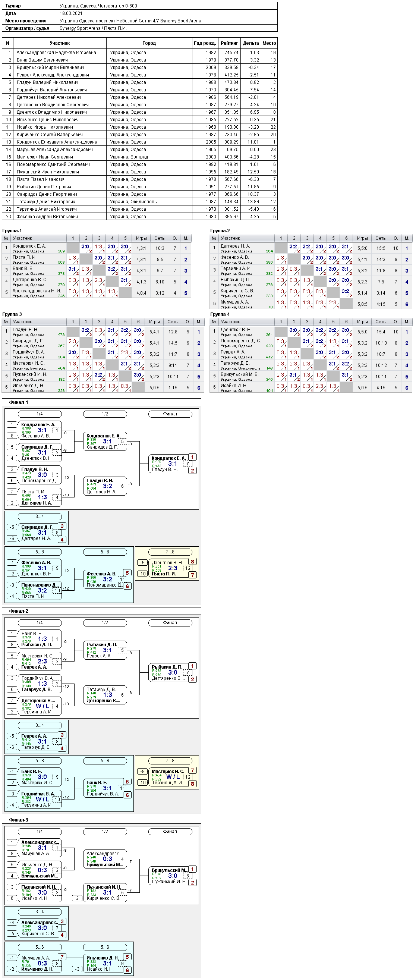Open participant Пяста Павел Иванович row
The width and height of the screenshot is (416, 980).
pyautogui.click(x=140, y=179)
